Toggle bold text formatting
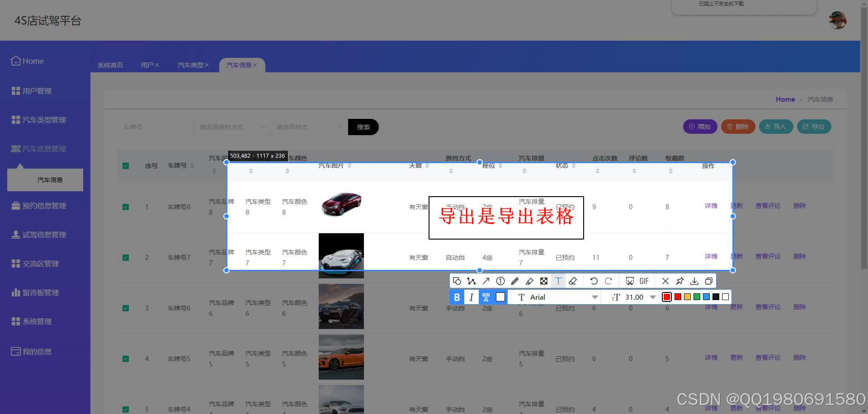The image size is (868, 414). click(x=457, y=297)
